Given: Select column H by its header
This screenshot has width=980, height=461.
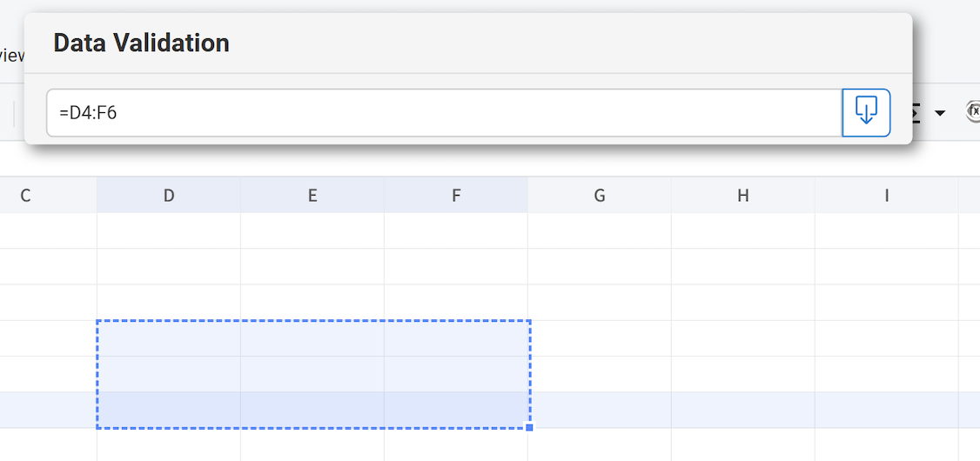Looking at the screenshot, I should (743, 196).
